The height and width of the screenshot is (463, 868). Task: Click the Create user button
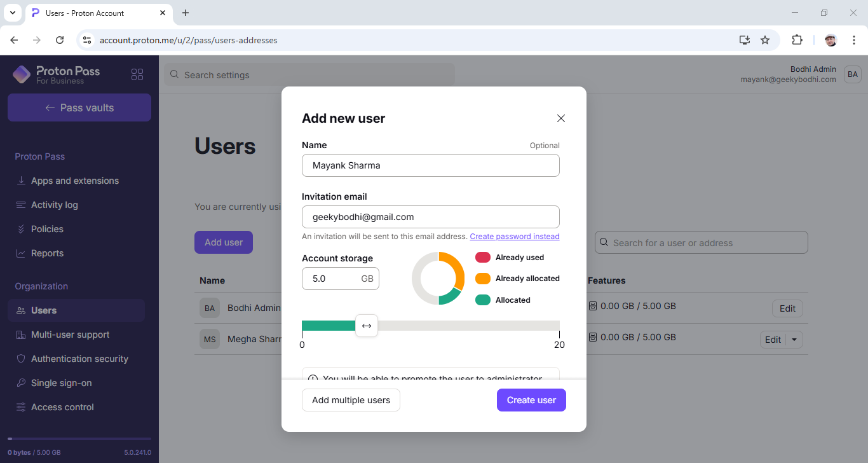click(531, 400)
